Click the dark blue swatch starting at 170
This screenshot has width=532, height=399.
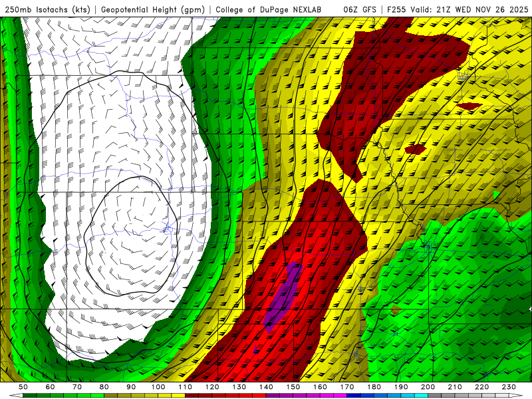[x=354, y=395]
